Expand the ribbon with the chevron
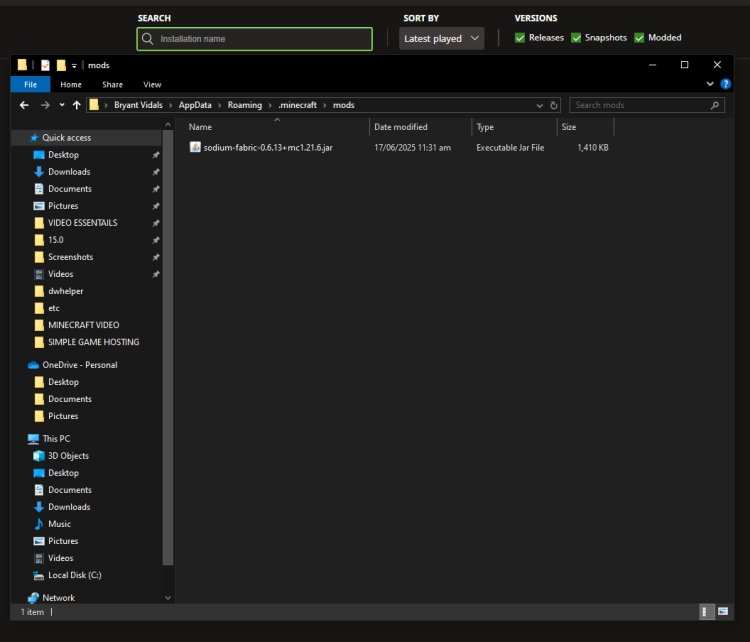This screenshot has width=750, height=642. (710, 84)
